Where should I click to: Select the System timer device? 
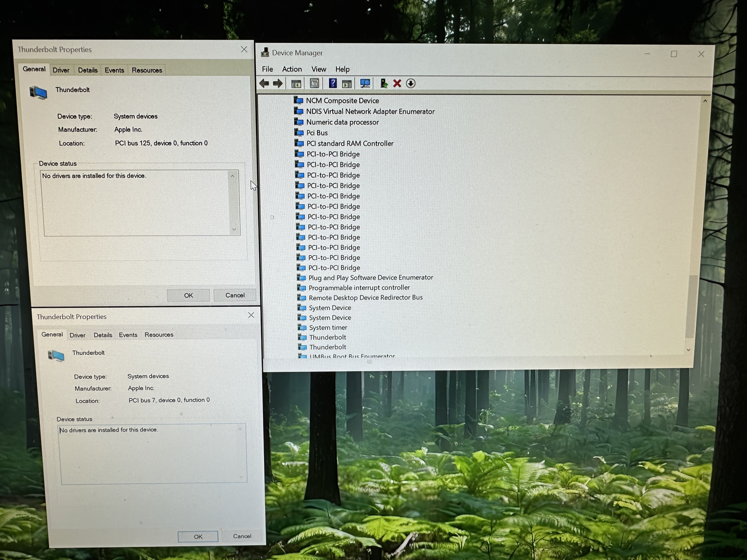point(328,327)
